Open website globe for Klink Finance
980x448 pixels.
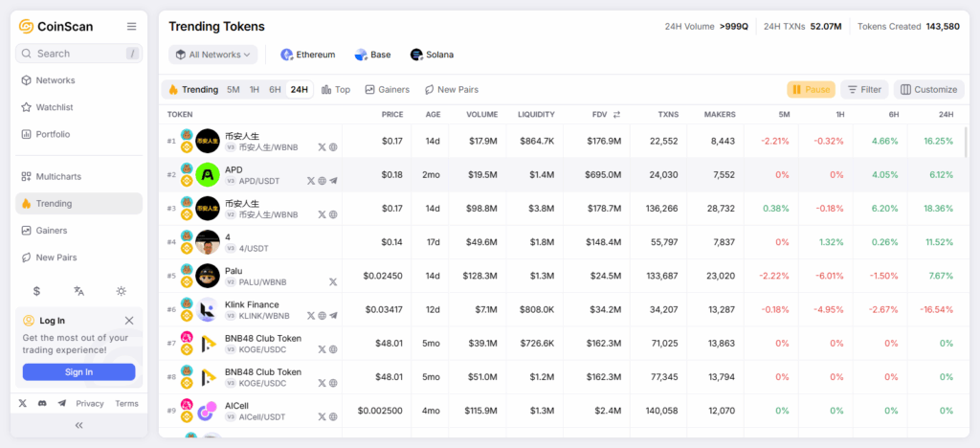[322, 316]
